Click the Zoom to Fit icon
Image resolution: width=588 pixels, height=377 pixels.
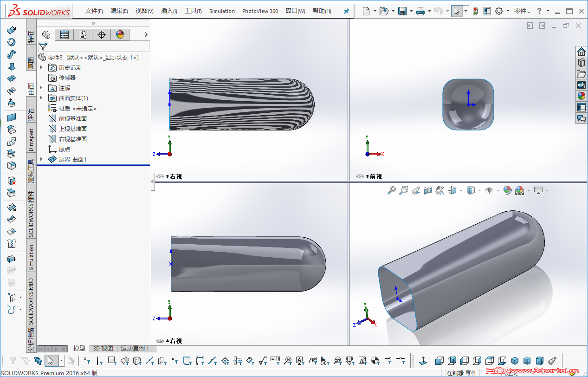tap(392, 190)
